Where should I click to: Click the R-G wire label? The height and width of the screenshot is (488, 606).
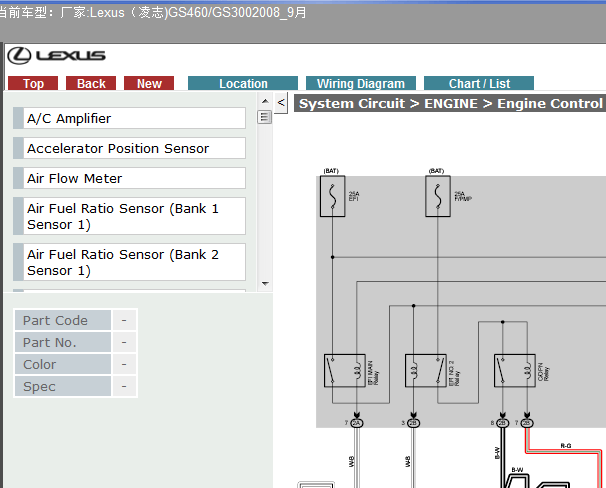(566, 446)
